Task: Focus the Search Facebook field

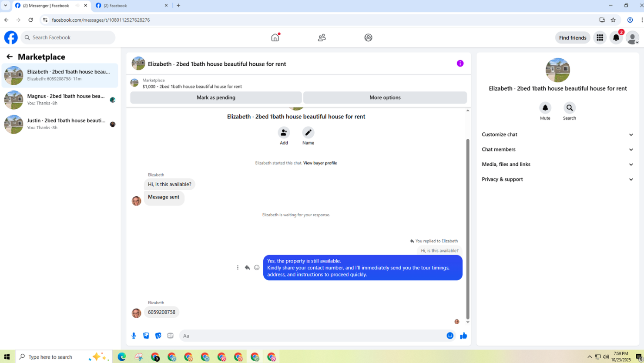Action: point(68,37)
